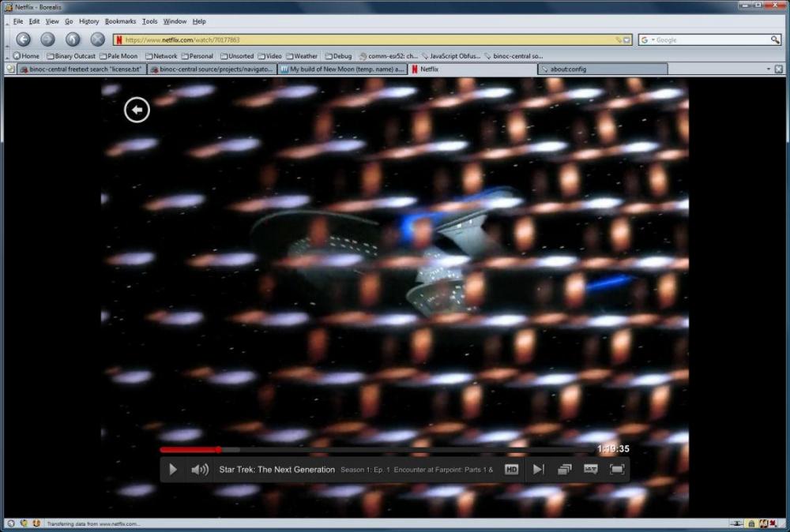This screenshot has width=790, height=532.
Task: Expand the list-all-tabs dropdown arrow
Action: coord(769,69)
